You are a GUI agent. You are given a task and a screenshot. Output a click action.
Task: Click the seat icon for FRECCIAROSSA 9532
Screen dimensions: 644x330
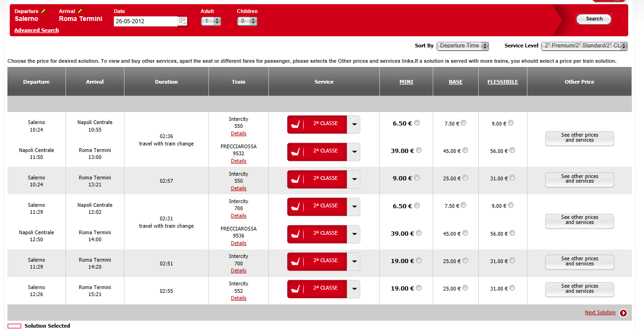[x=296, y=151]
